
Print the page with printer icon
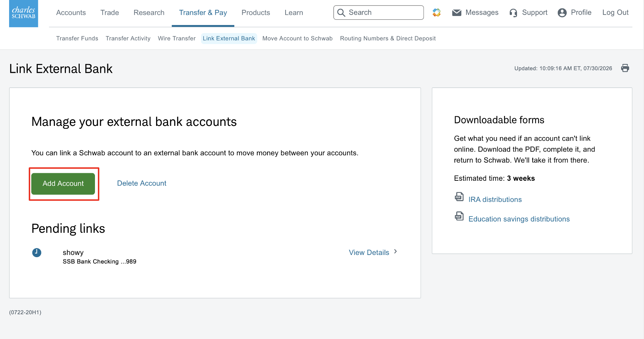coord(625,68)
